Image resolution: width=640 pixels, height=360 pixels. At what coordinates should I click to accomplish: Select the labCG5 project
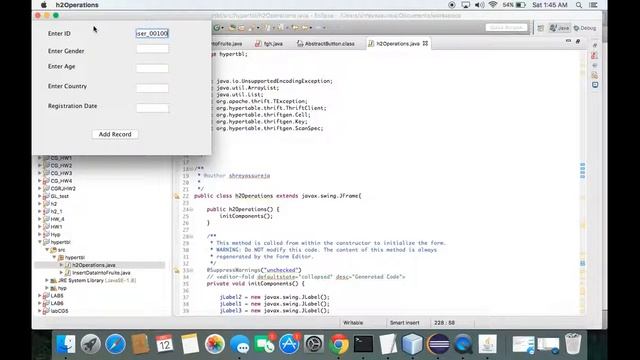pyautogui.click(x=60, y=311)
